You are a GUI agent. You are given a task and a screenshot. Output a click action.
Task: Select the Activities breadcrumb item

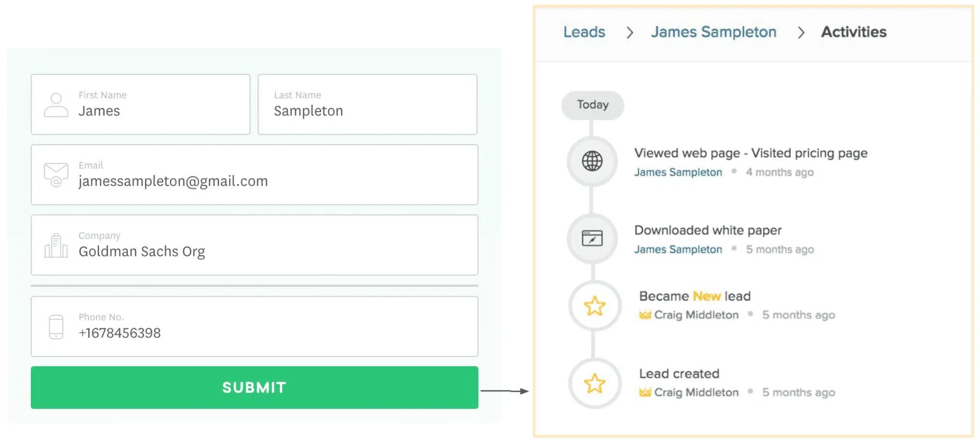tap(854, 32)
